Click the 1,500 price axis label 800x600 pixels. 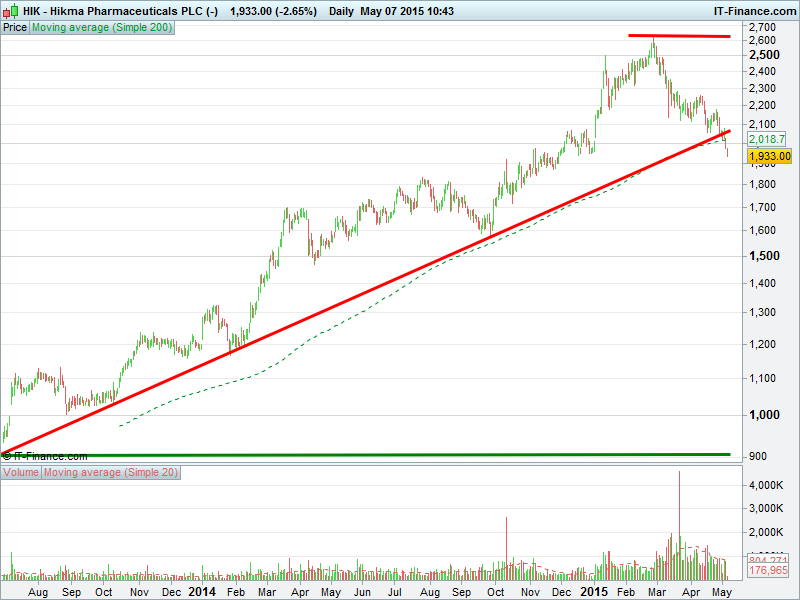point(764,256)
